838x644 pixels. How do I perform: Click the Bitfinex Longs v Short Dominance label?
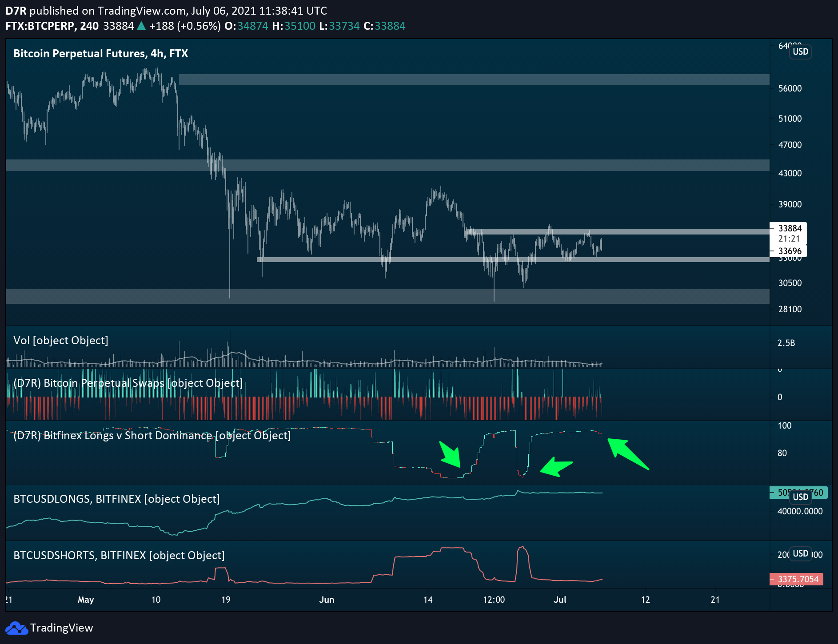coord(152,436)
